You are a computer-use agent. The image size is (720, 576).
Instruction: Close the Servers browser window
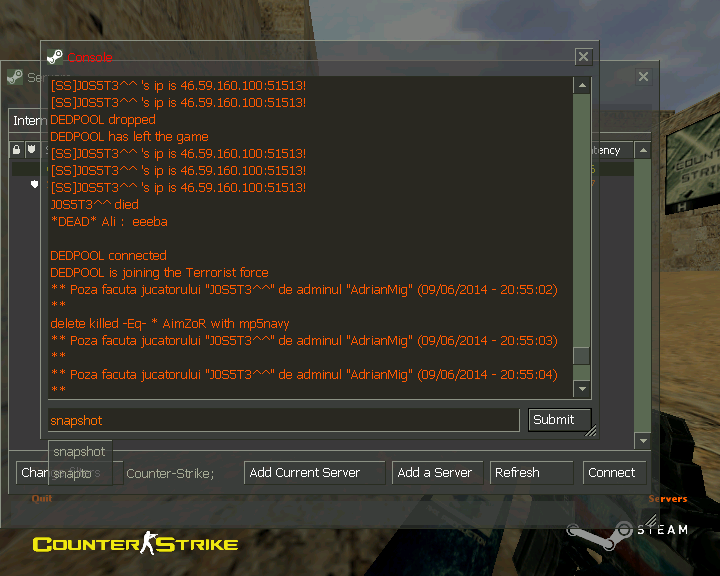pyautogui.click(x=643, y=77)
